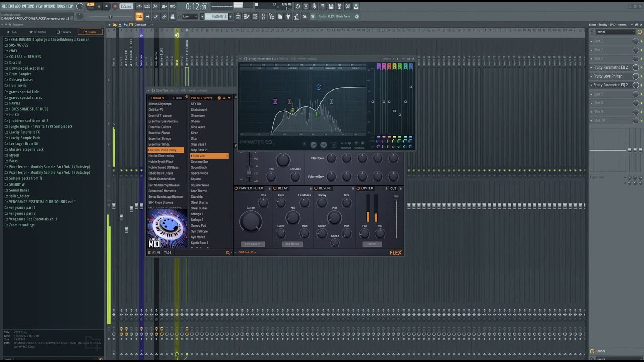Open Parametric EQ 2 gear options icon

[245, 59]
